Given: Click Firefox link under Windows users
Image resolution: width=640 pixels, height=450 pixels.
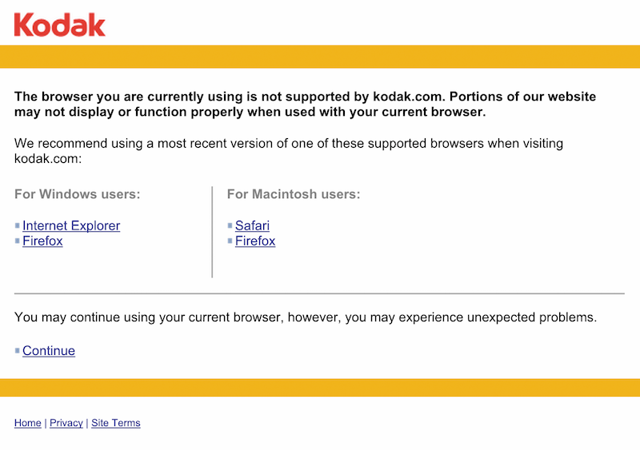Looking at the screenshot, I should coord(42,241).
